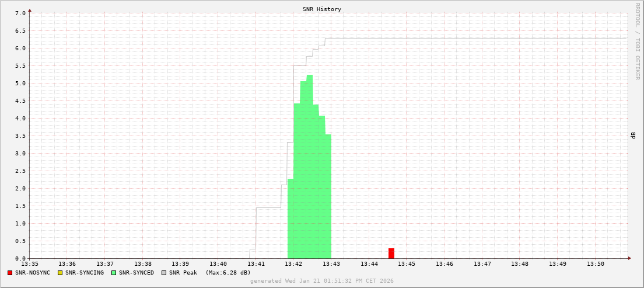
Task: Click the arrow at top of y-axis
Action: [30, 10]
